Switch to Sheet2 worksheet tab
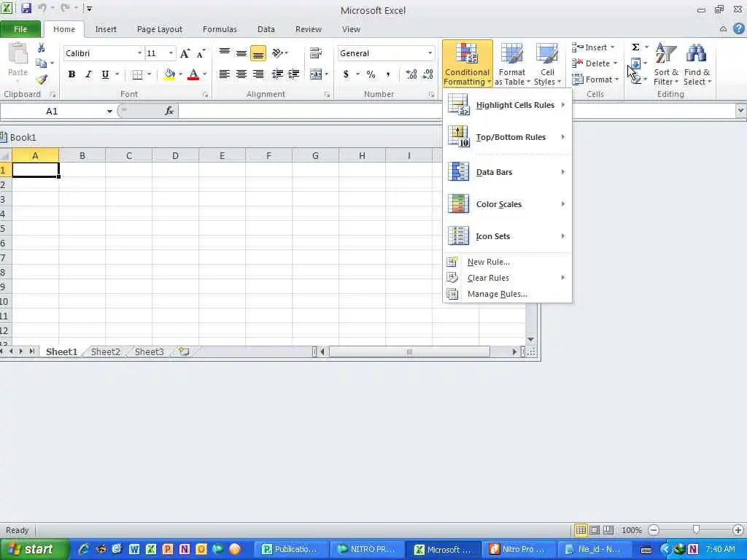This screenshot has height=560, width=747. tap(105, 351)
